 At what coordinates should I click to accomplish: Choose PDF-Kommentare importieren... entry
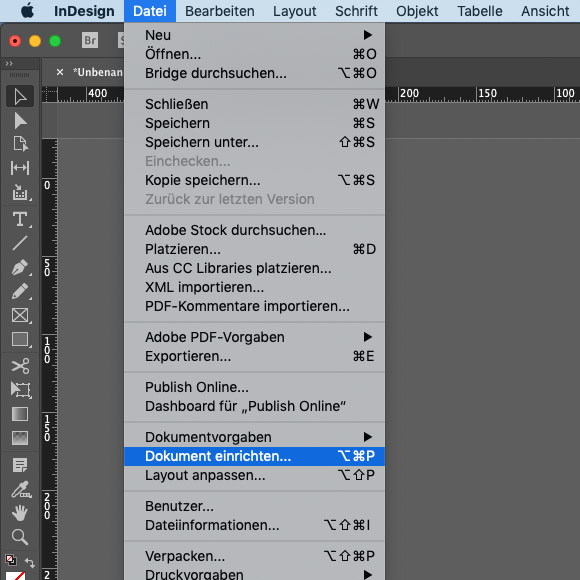[254, 306]
